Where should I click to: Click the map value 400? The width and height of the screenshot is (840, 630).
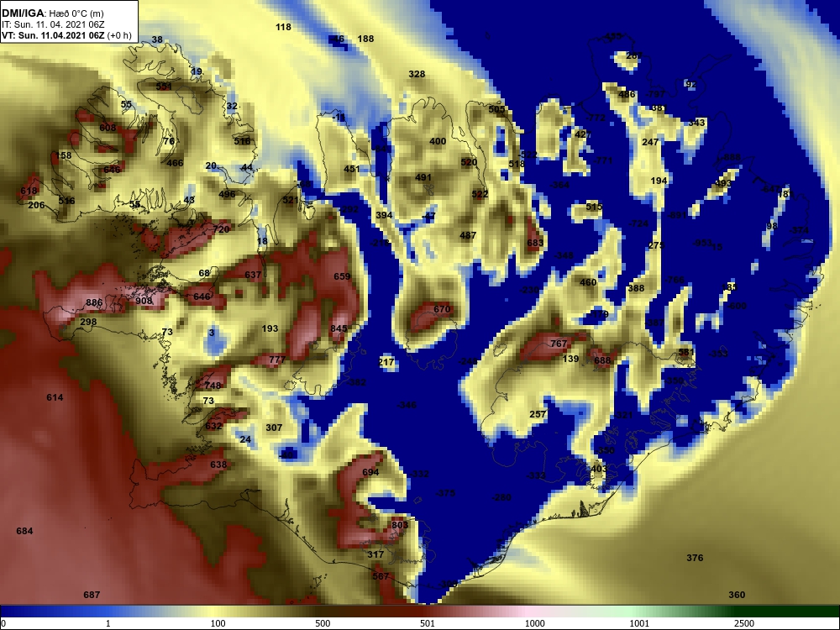pyautogui.click(x=438, y=141)
